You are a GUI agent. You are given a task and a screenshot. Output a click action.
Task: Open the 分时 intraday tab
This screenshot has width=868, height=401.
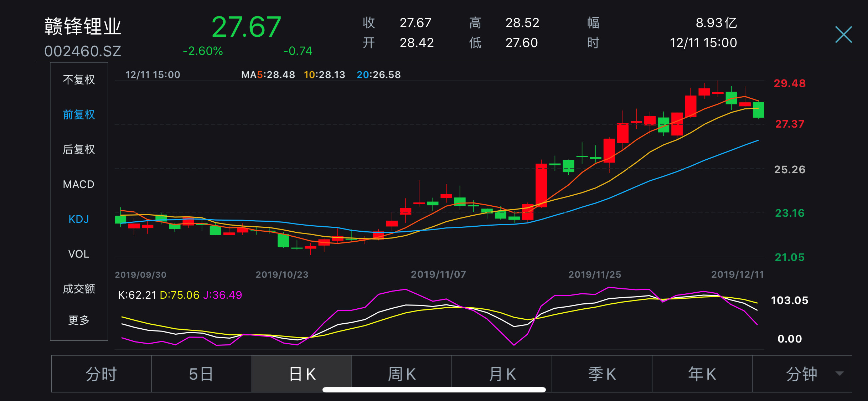(102, 374)
